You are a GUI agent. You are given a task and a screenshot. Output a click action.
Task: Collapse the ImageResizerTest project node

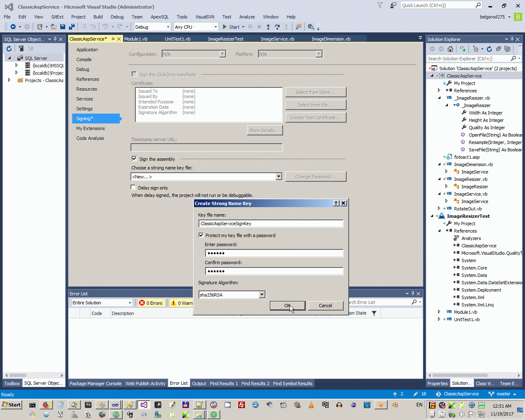tap(432, 216)
